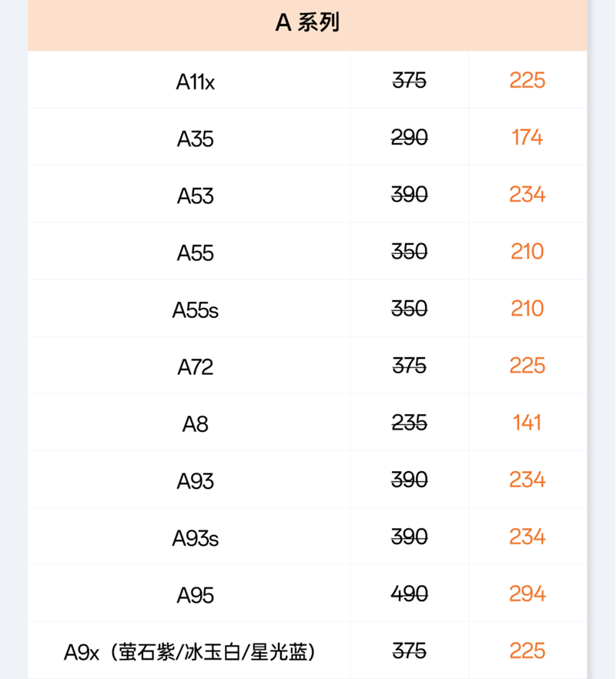
Task: Click the A 系列 table header
Action: click(x=307, y=22)
